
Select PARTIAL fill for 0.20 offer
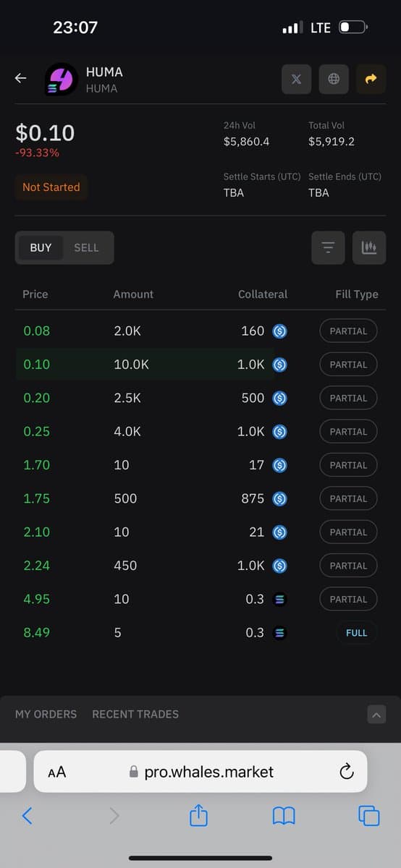[348, 398]
